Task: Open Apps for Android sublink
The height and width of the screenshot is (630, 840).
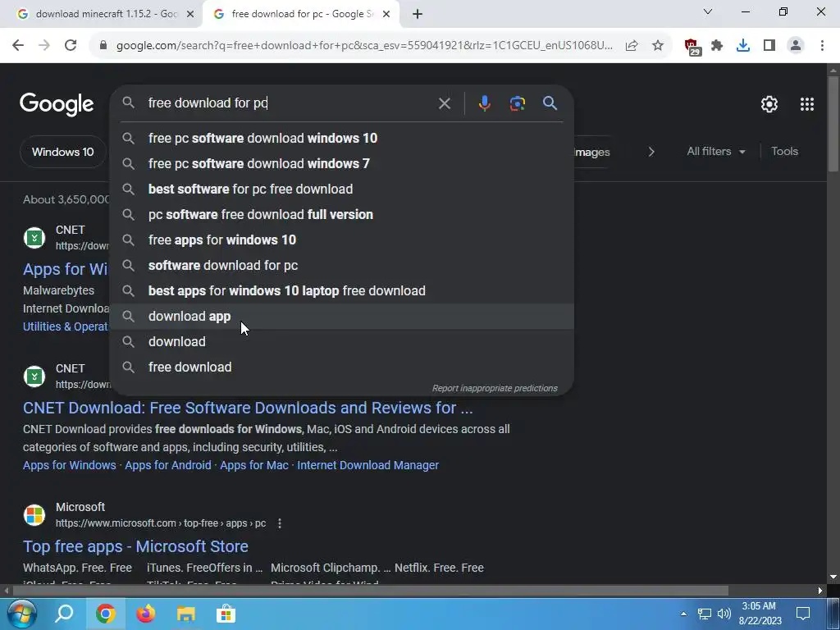Action: point(167,465)
